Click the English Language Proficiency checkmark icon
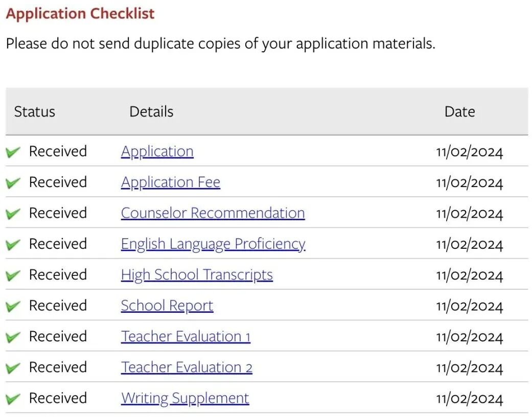The image size is (532, 418). point(13,244)
